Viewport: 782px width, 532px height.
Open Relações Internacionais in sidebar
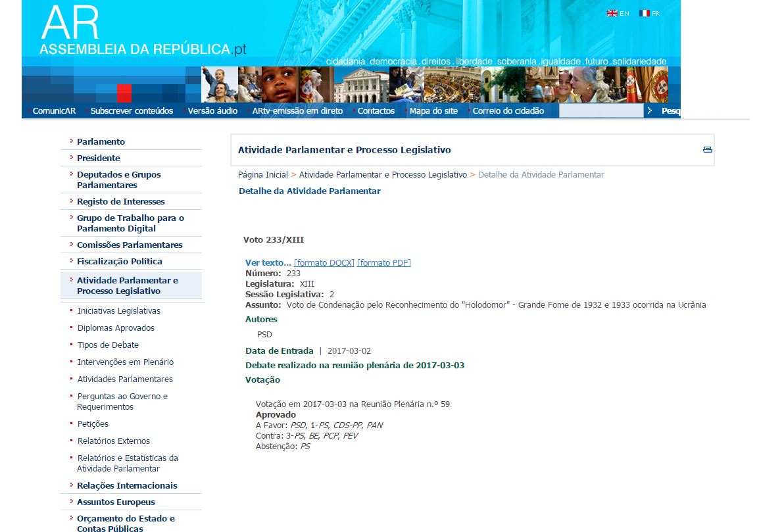coord(127,486)
